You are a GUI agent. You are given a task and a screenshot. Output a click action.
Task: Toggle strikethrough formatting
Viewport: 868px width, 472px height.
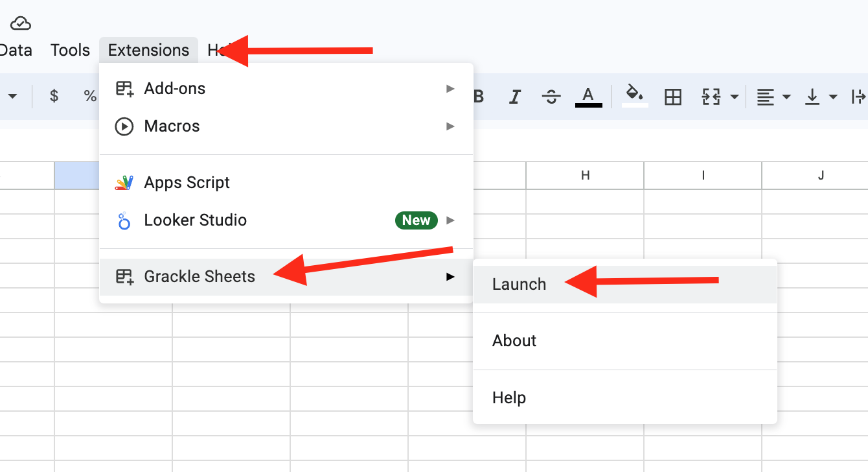[x=551, y=97]
